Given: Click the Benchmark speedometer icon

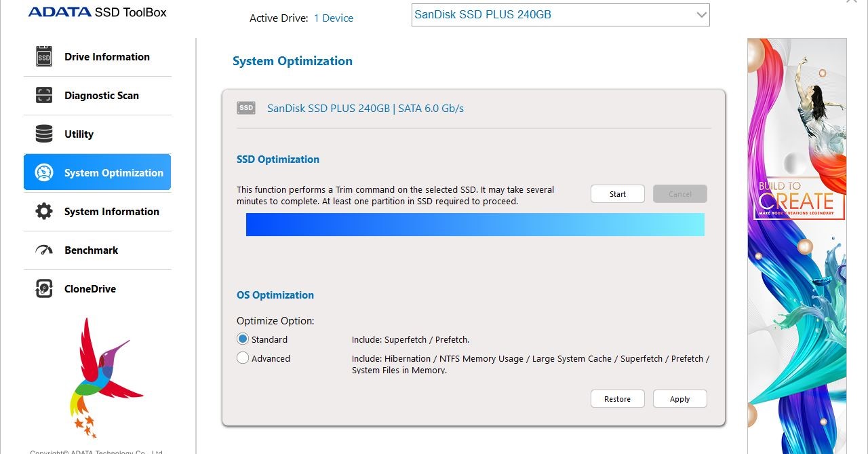Looking at the screenshot, I should click(x=44, y=250).
